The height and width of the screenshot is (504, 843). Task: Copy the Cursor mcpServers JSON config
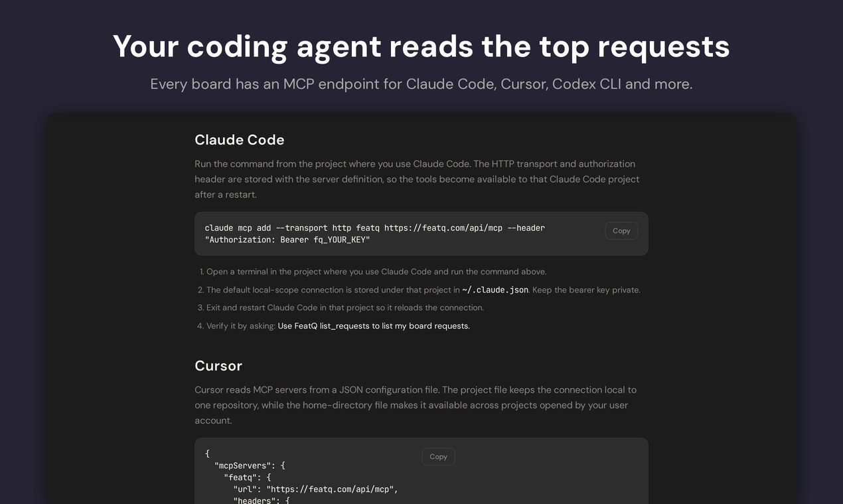(x=438, y=456)
